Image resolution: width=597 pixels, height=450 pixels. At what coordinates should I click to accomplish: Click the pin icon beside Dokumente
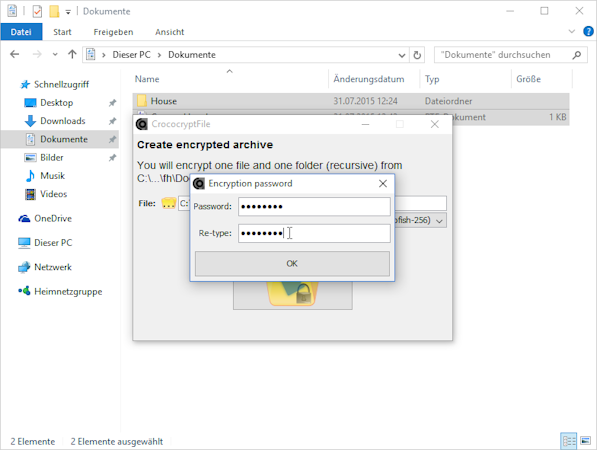[x=112, y=139]
